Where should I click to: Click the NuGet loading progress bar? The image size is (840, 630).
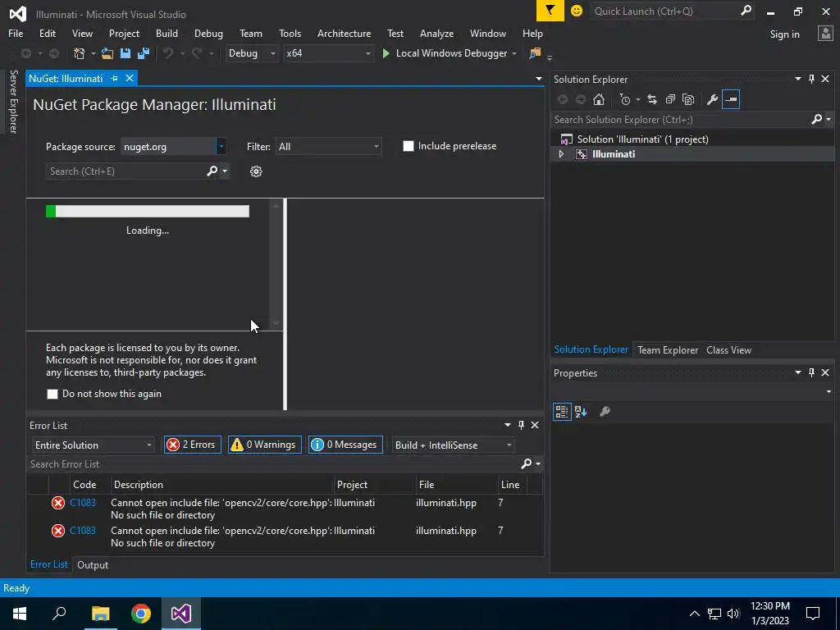(x=148, y=211)
